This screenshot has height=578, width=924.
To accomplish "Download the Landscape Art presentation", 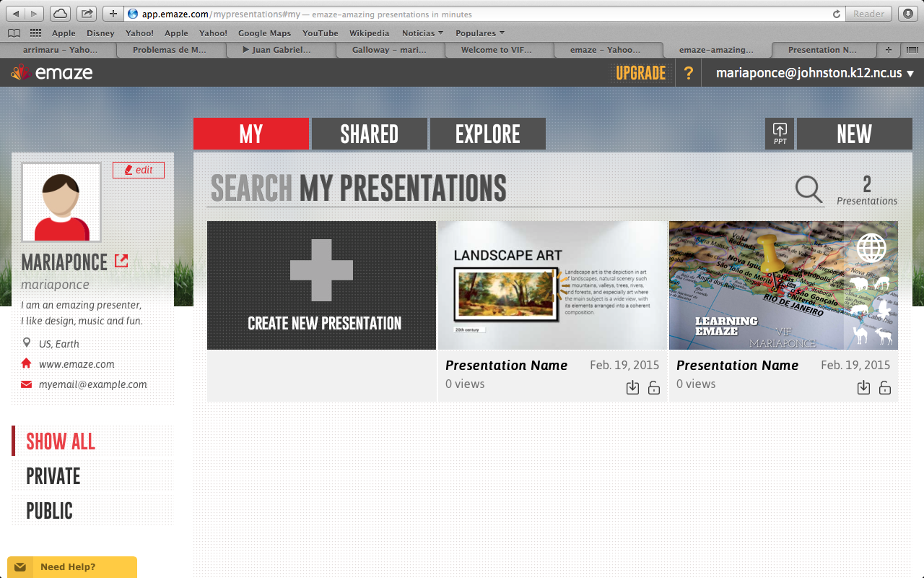I will click(x=632, y=387).
